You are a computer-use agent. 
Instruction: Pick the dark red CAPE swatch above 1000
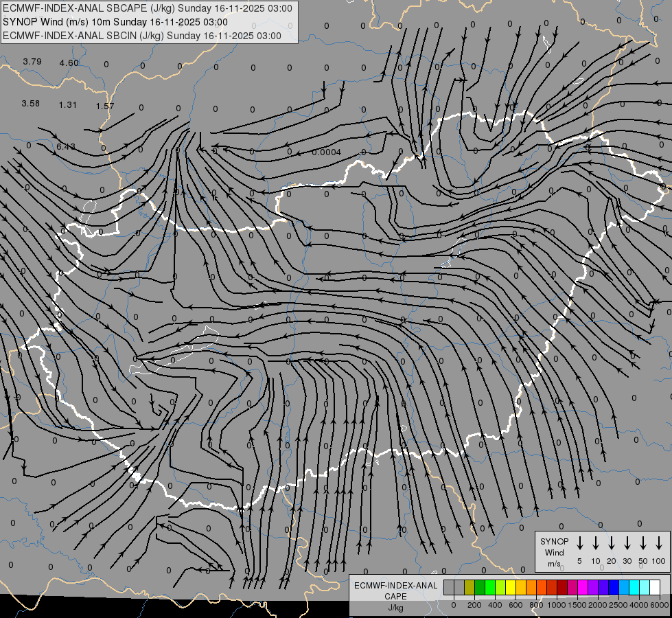[x=563, y=588]
